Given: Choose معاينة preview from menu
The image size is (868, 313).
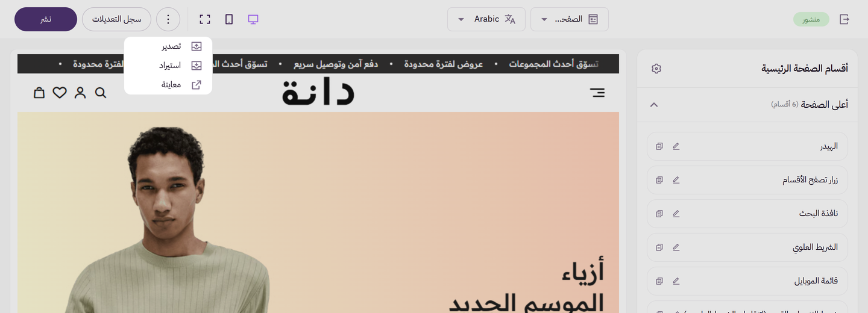Looking at the screenshot, I should click(168, 85).
